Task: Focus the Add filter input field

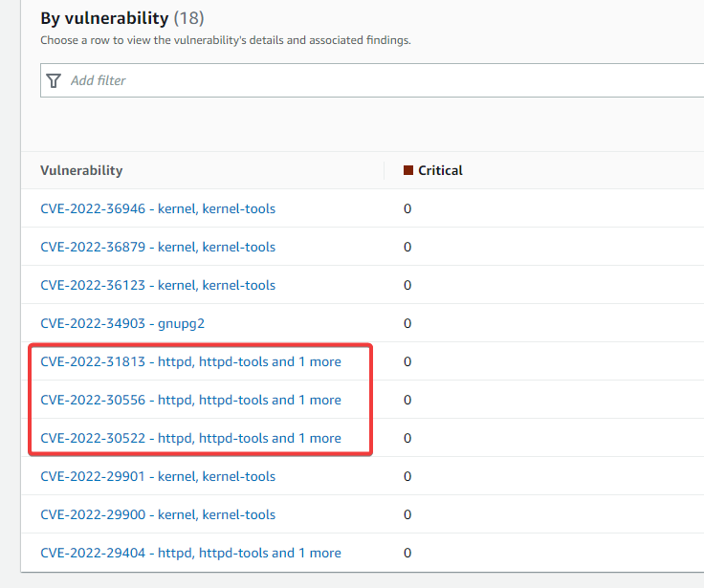Action: [372, 80]
